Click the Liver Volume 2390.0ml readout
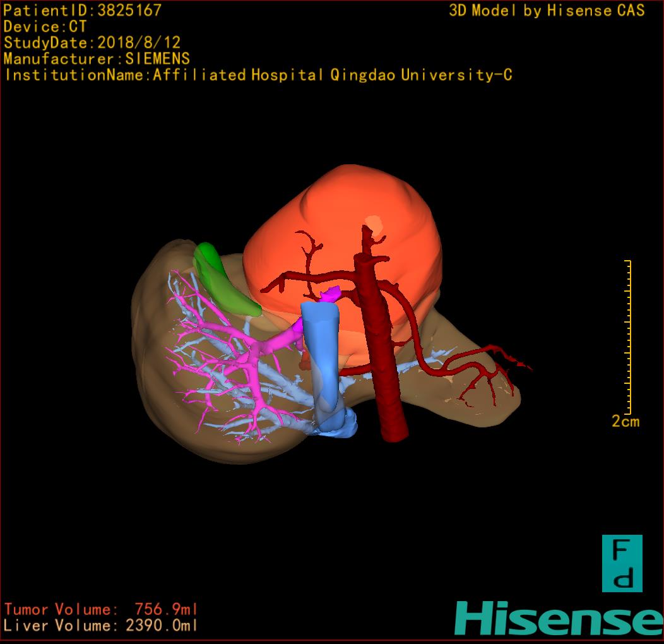 [x=101, y=626]
